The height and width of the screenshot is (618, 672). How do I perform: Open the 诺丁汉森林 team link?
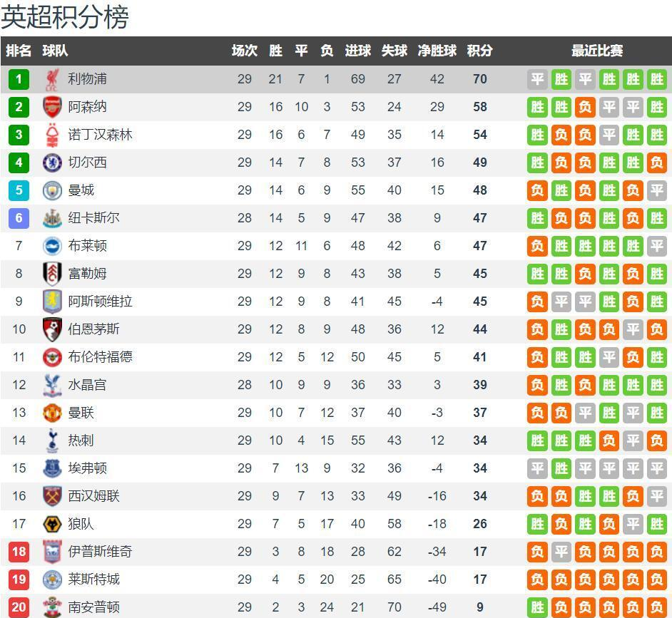pyautogui.click(x=101, y=135)
